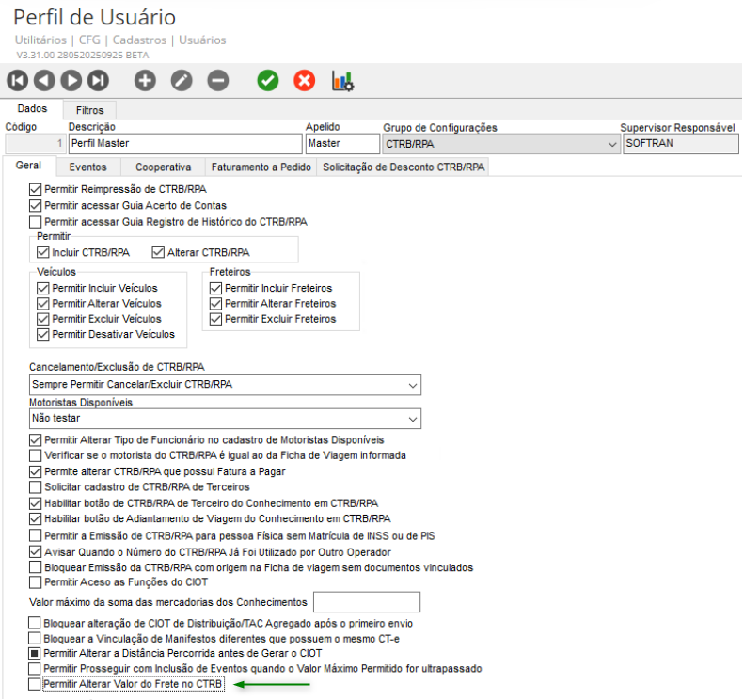Toggle Avisar Quando Número do CTRB/RPA utilizado
The image size is (744, 700).
click(35, 552)
